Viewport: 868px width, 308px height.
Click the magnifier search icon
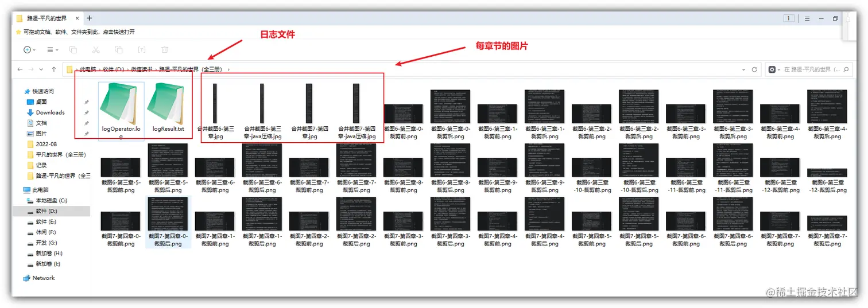point(846,69)
